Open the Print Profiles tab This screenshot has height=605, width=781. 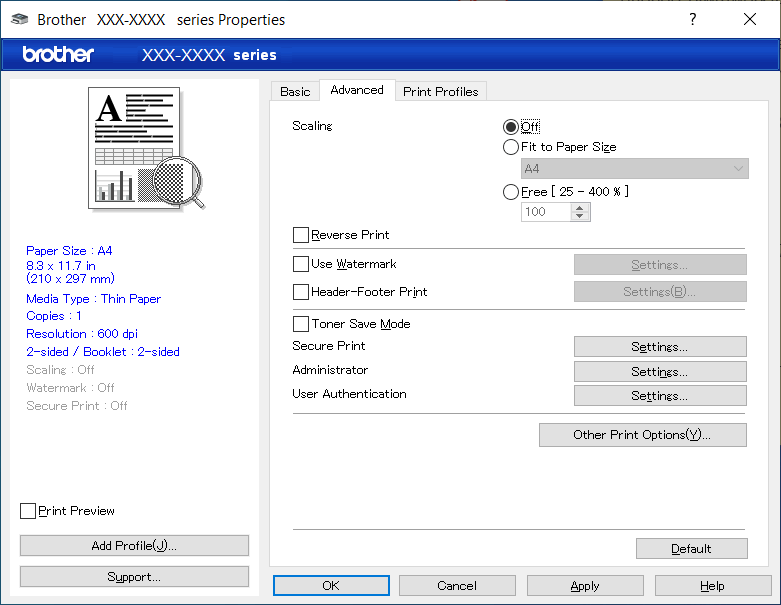441,92
